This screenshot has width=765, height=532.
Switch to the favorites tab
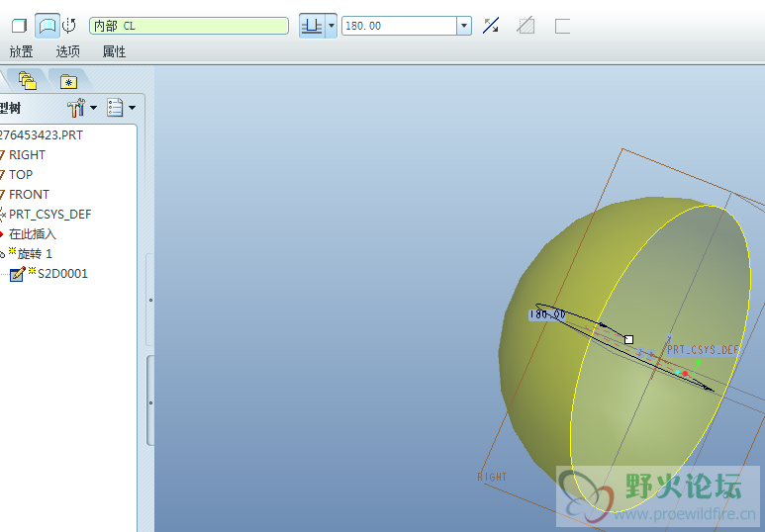coord(69,81)
